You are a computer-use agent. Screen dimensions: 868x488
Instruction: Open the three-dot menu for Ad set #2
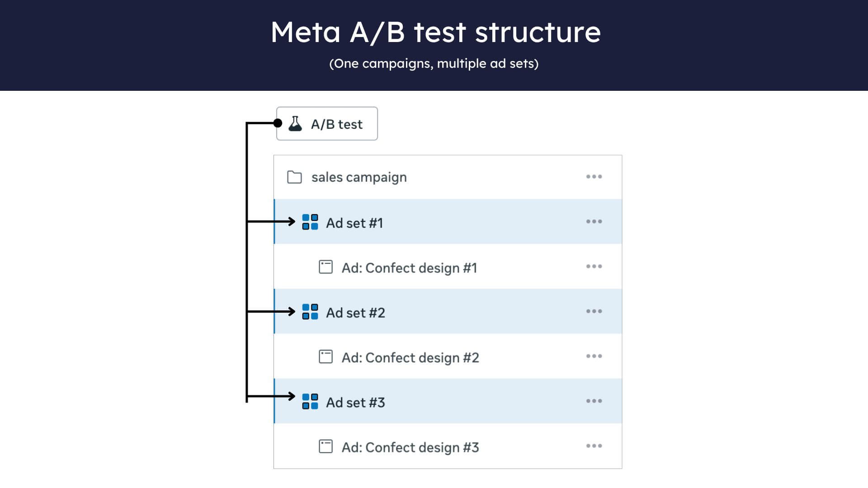pyautogui.click(x=594, y=311)
